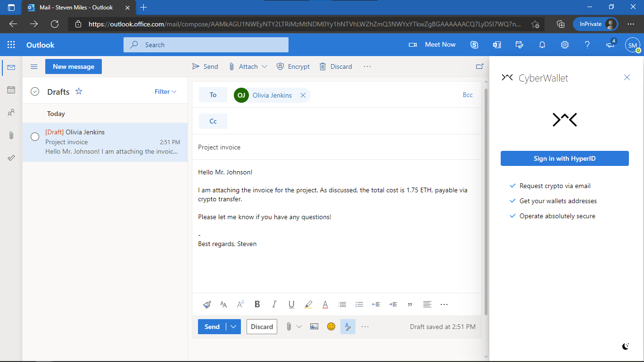This screenshot has width=644, height=362.
Task: Switch to Mail in left sidebar
Action: click(11, 67)
